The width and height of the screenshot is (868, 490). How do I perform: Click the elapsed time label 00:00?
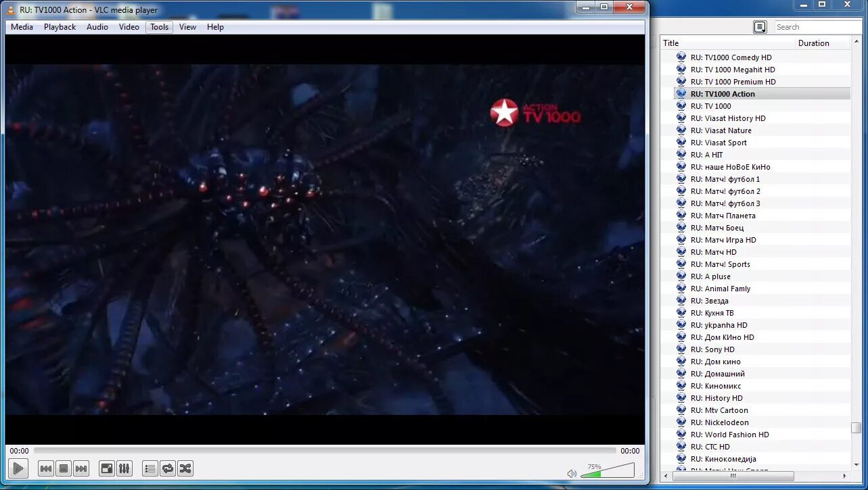19,451
